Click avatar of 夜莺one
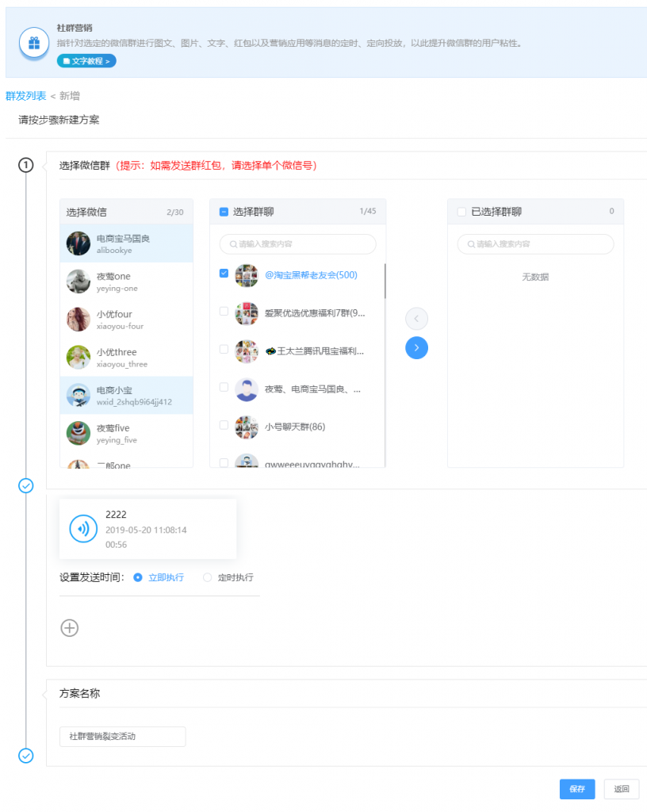The width and height of the screenshot is (647, 812). pos(78,282)
